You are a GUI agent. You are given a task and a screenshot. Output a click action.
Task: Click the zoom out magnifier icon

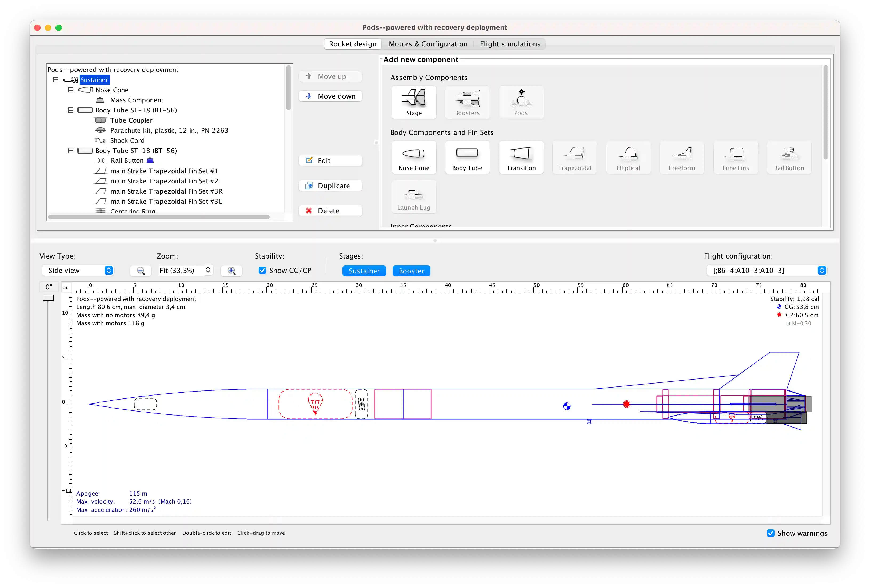click(x=141, y=271)
